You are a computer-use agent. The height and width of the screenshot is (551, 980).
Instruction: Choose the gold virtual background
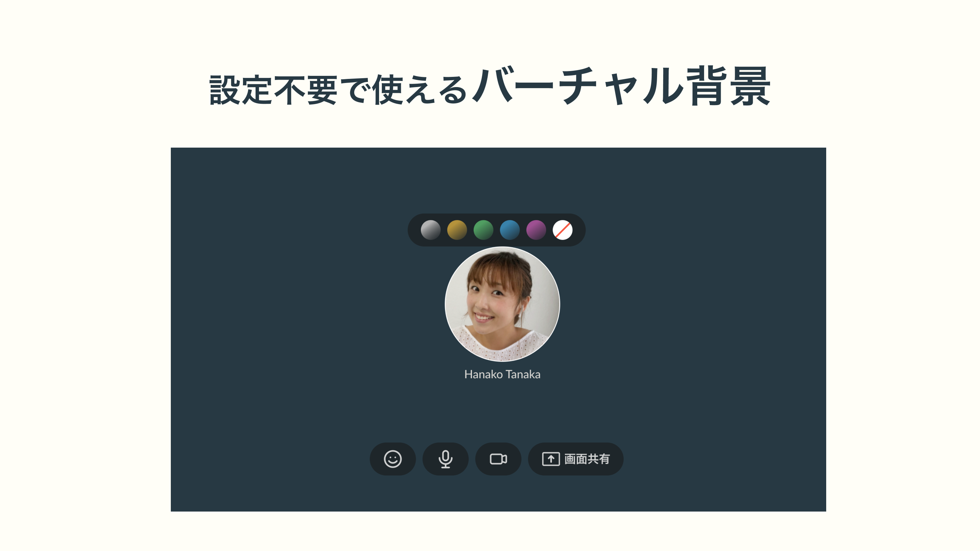[457, 230]
